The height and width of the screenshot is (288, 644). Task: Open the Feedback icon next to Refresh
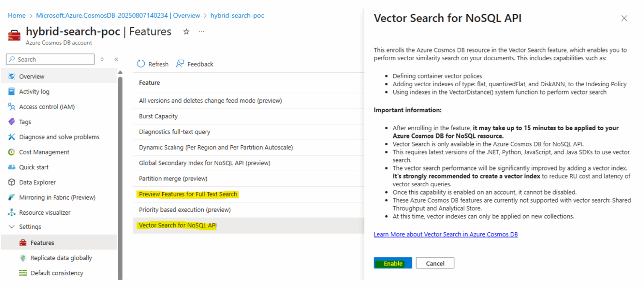click(x=180, y=64)
